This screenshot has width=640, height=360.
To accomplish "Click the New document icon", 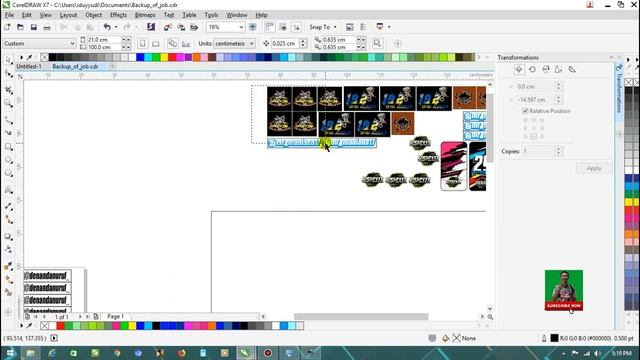I will point(7,27).
